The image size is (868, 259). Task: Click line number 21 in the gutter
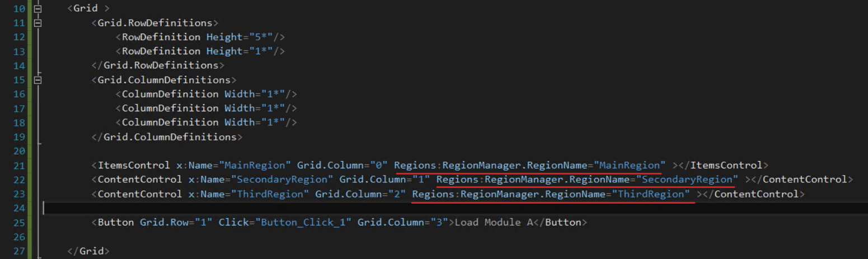coord(18,166)
